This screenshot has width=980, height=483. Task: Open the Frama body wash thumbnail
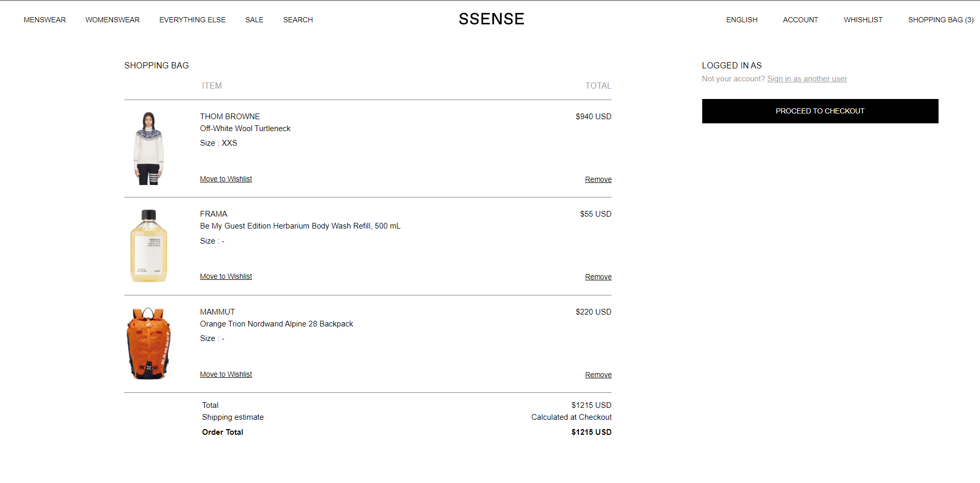coord(149,246)
